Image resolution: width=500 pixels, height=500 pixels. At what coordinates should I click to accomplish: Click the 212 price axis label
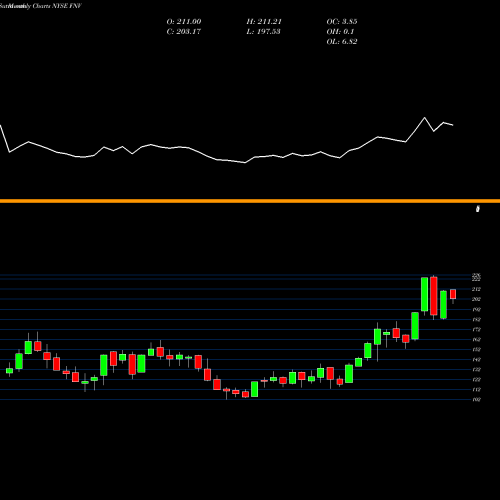(476, 289)
